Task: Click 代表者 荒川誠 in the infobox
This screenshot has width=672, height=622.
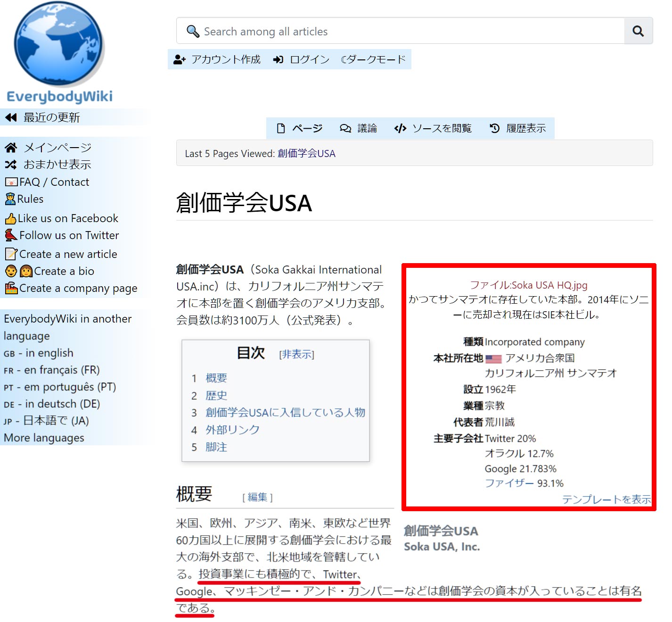Action: click(484, 422)
